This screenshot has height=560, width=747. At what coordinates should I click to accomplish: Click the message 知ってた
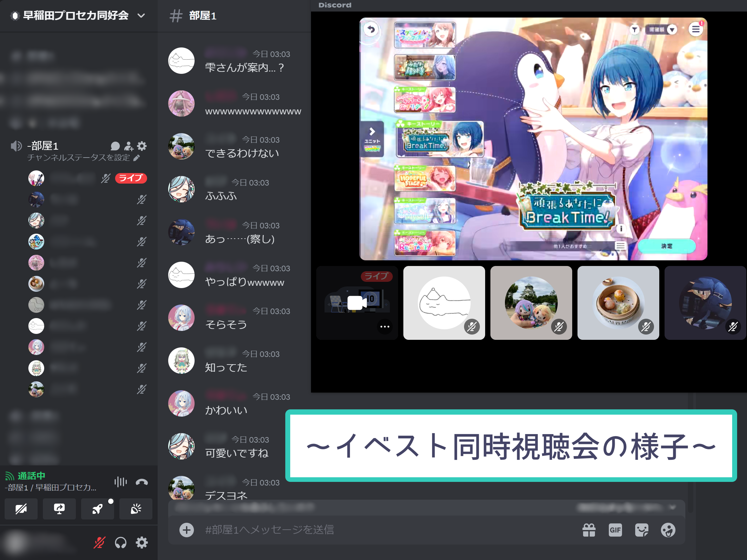(226, 368)
